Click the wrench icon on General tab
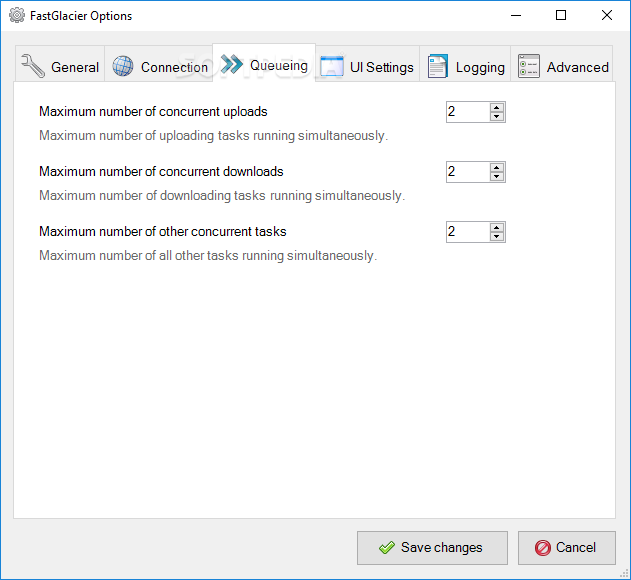The height and width of the screenshot is (580, 631). 33,66
